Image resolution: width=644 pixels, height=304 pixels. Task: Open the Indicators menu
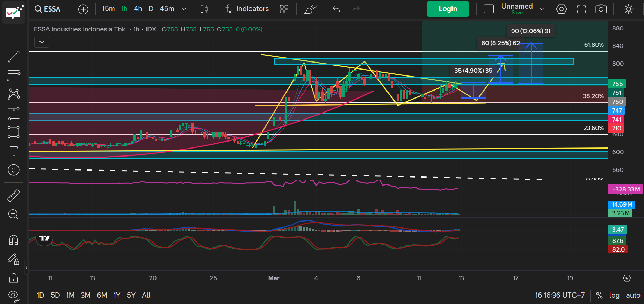[247, 9]
